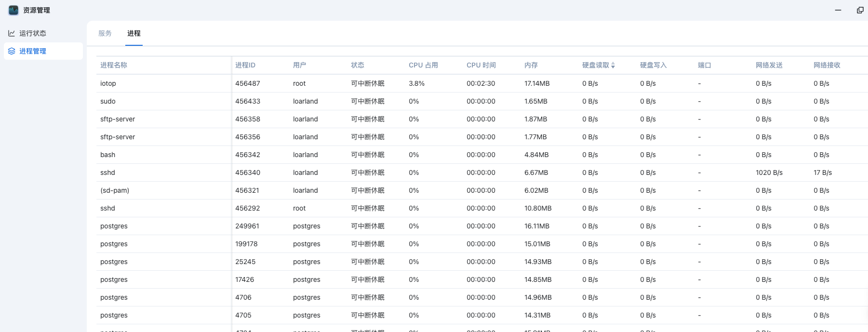Click the 4.84MB memory value
The height and width of the screenshot is (332, 868).
click(536, 155)
